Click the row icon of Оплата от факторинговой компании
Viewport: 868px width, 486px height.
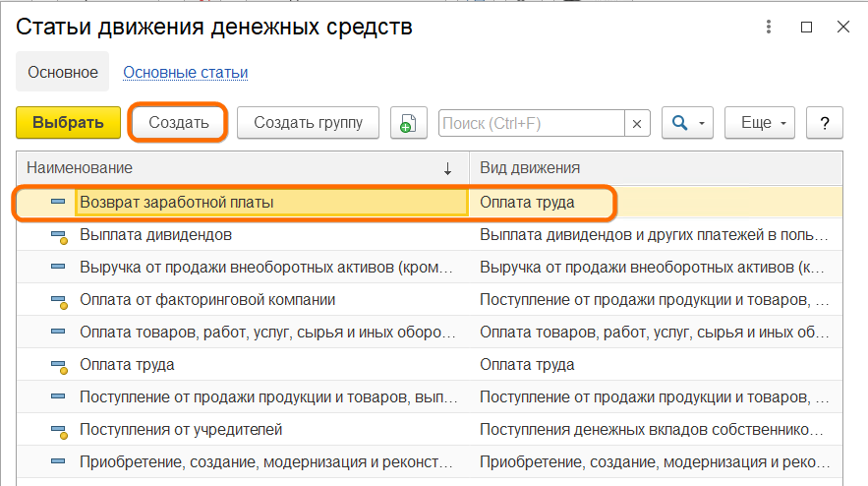59,301
